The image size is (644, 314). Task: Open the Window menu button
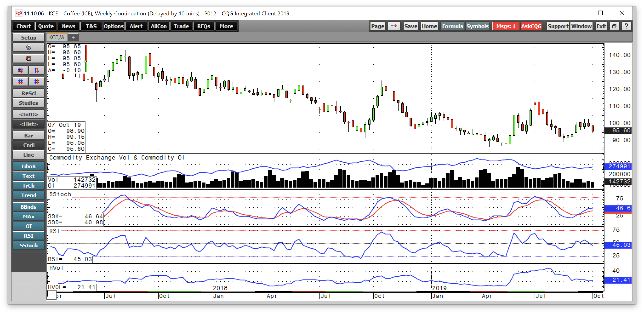click(581, 26)
